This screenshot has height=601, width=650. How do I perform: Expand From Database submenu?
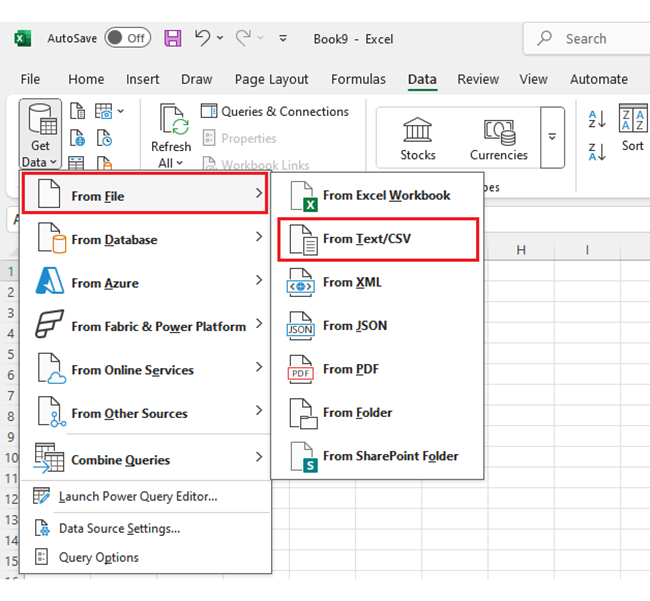(x=145, y=239)
